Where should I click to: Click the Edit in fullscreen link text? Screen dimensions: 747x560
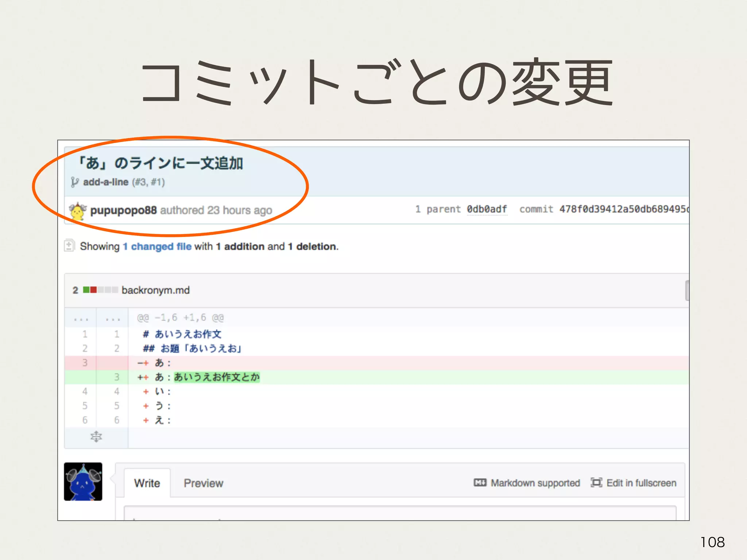pos(641,483)
